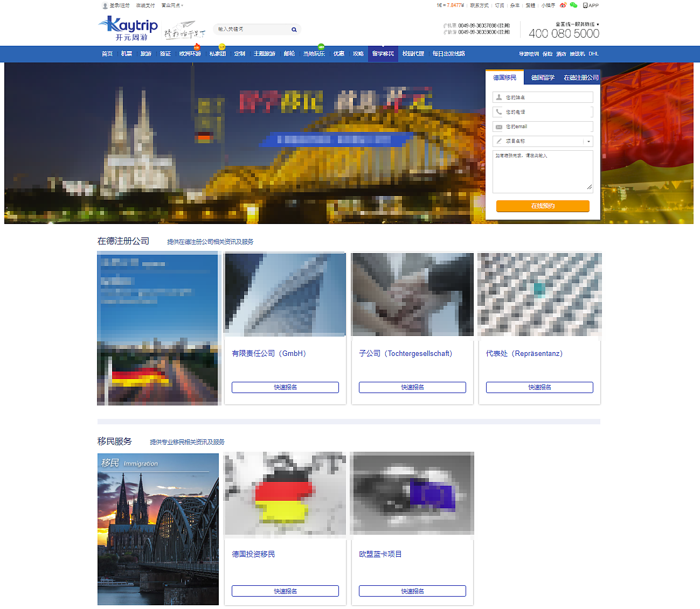Click the search magnifier icon
700x609 pixels.
[294, 30]
